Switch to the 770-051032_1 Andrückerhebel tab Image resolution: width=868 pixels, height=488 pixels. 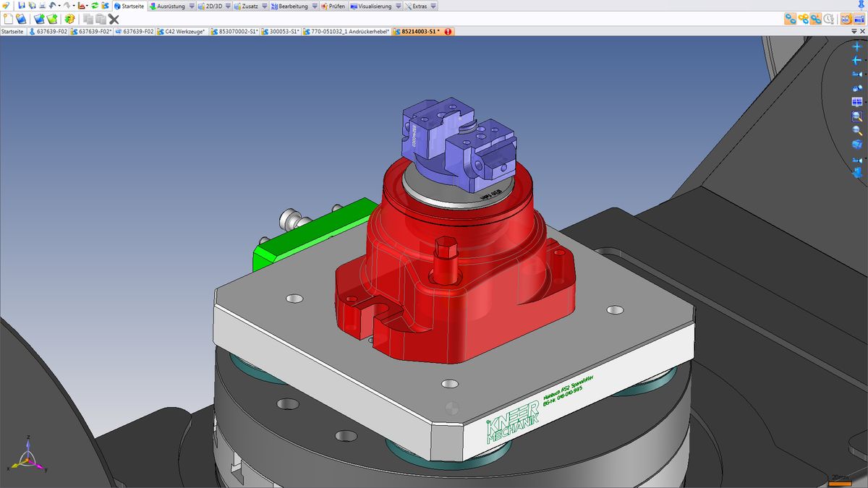coord(346,31)
